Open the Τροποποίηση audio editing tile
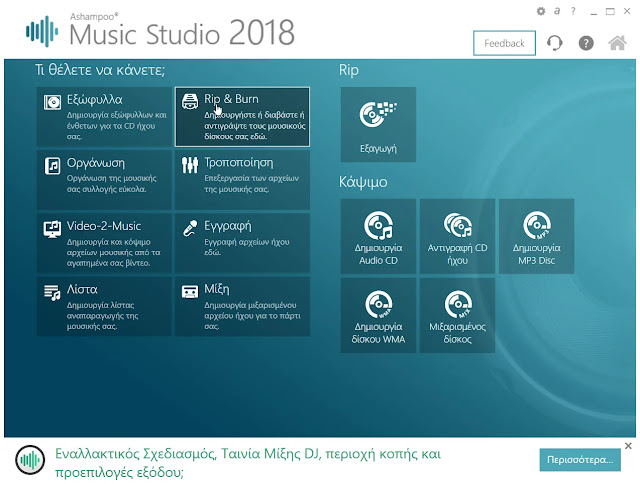Screen dimensions: 640x484 pos(242,180)
